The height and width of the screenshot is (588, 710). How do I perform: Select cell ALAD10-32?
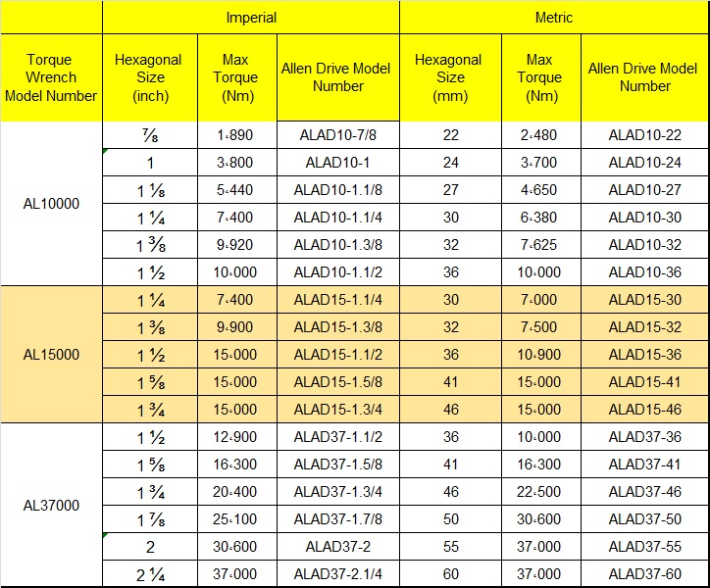click(645, 245)
